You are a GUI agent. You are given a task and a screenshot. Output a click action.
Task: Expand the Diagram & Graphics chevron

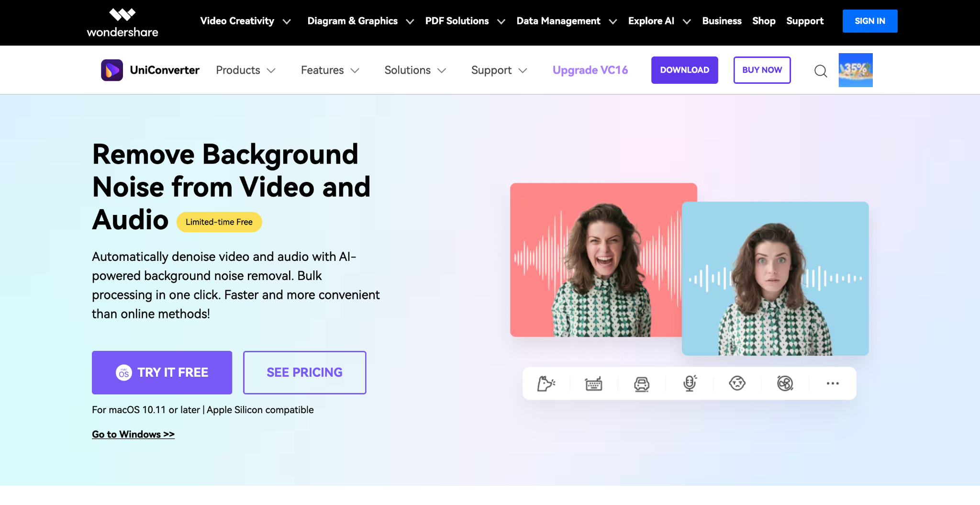point(410,22)
